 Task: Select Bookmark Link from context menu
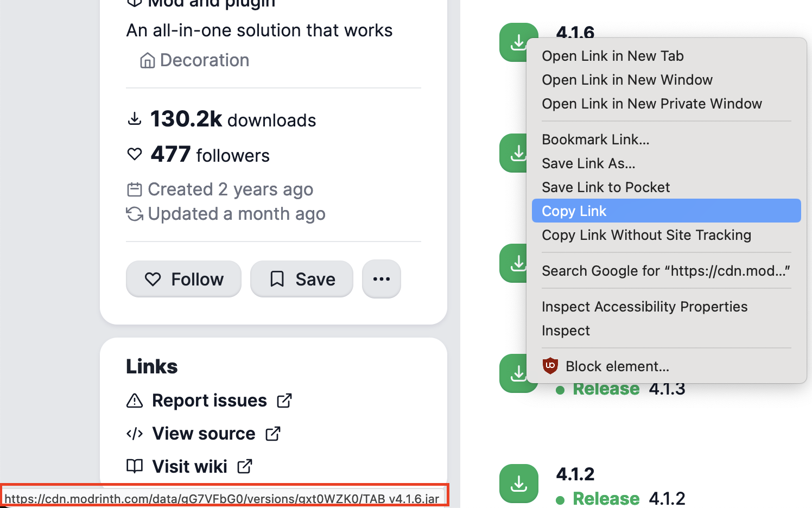pos(595,139)
